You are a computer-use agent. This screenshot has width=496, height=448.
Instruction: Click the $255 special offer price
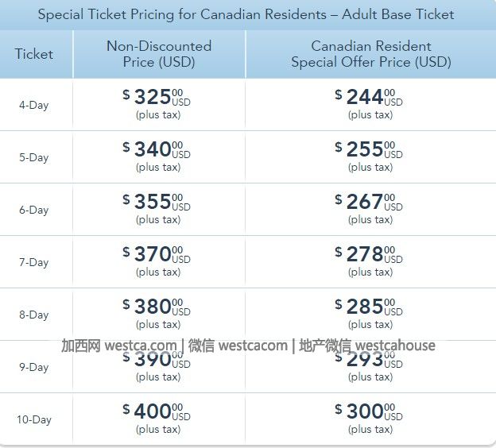coord(369,149)
